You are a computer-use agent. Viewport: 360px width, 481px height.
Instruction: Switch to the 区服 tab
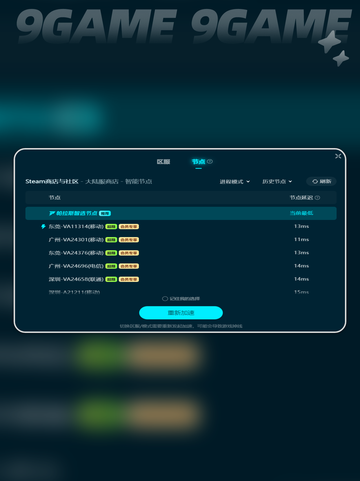coord(163,162)
